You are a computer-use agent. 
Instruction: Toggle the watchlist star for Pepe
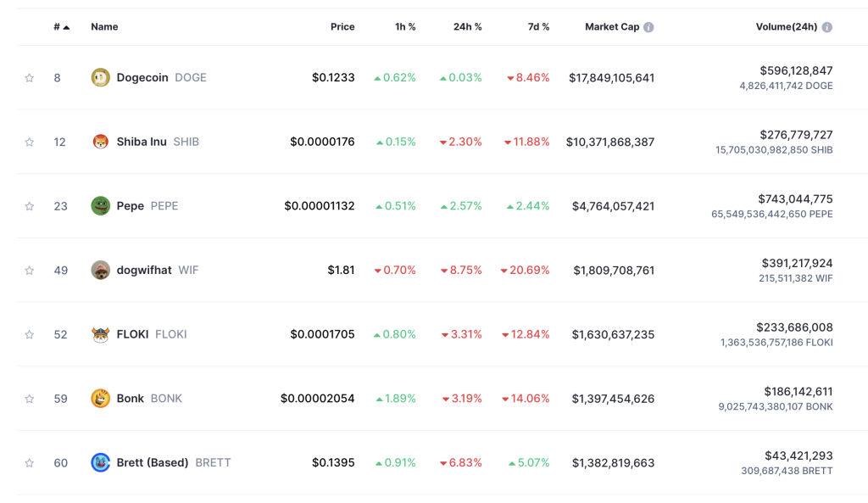(x=30, y=207)
